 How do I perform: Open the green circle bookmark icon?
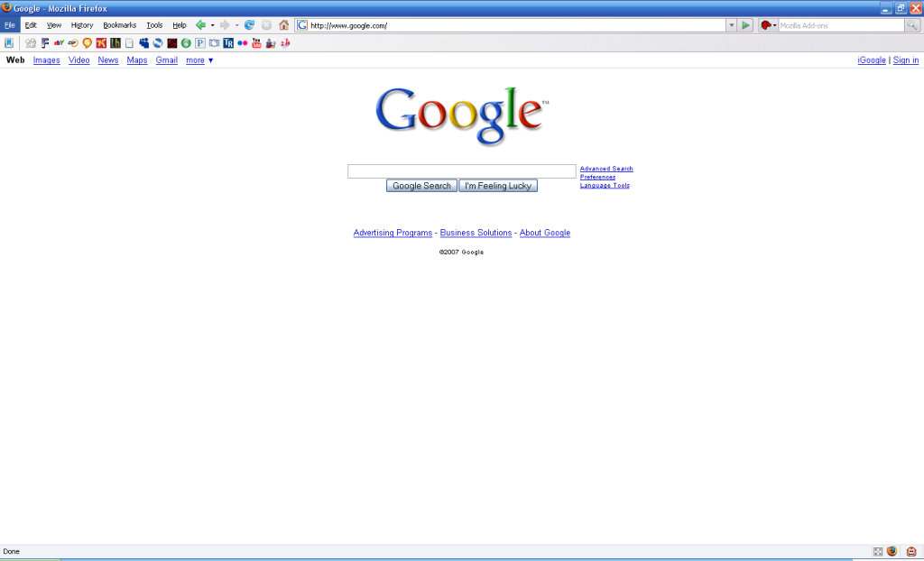pos(186,43)
